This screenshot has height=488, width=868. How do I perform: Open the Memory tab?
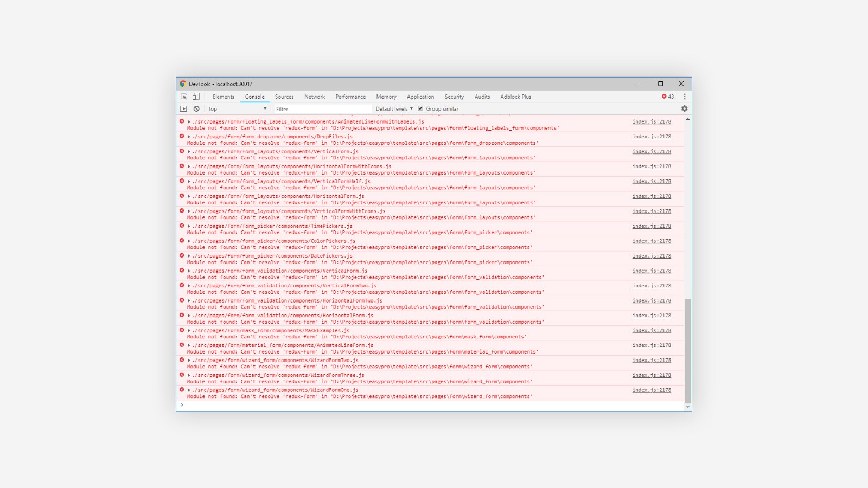(386, 97)
